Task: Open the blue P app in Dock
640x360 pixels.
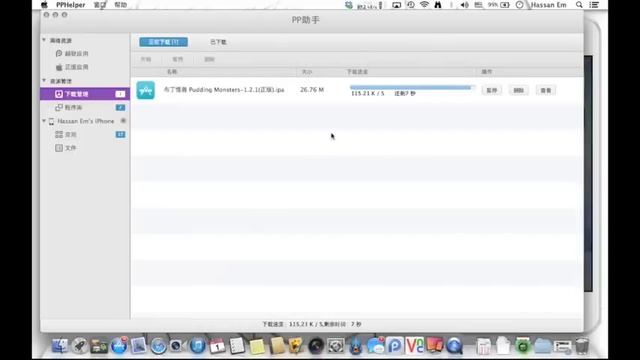Action: (x=394, y=346)
